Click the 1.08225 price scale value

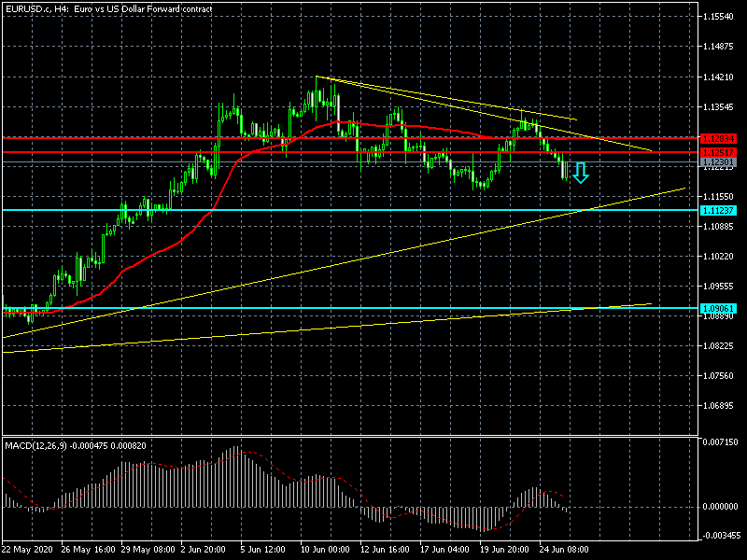tap(718, 345)
